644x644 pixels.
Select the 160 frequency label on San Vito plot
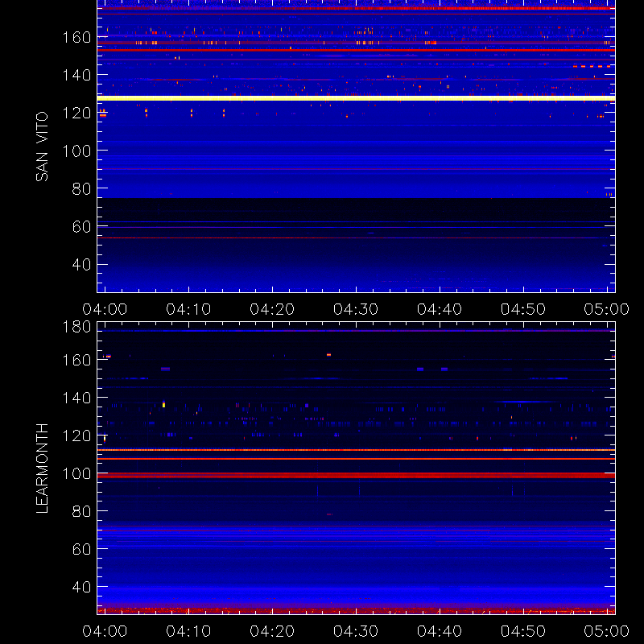[x=76, y=37]
